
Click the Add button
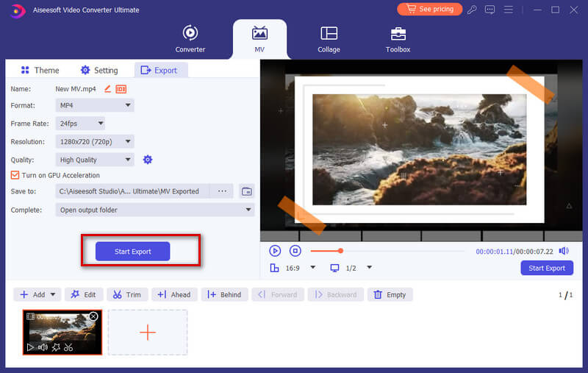(32, 294)
